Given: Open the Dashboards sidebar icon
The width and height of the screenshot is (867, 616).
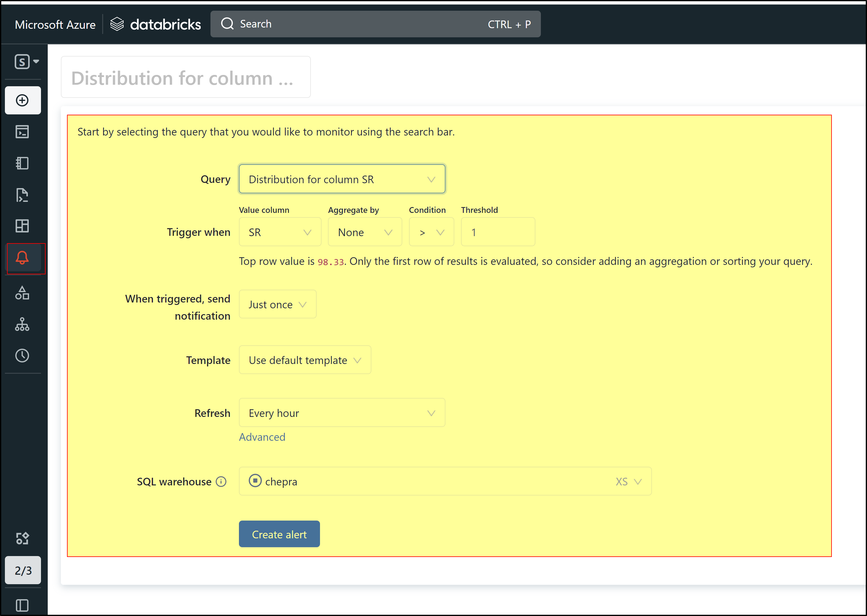Looking at the screenshot, I should [22, 226].
